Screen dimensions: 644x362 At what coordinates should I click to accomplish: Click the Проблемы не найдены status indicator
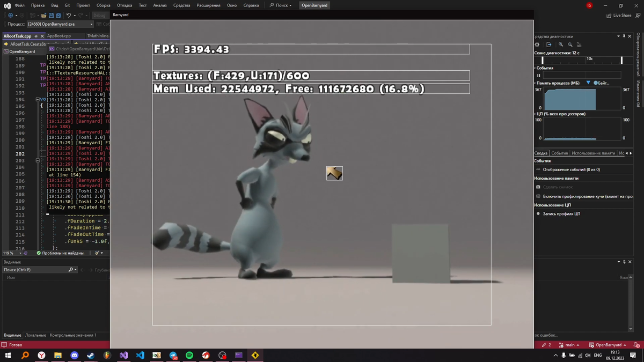tap(60, 253)
